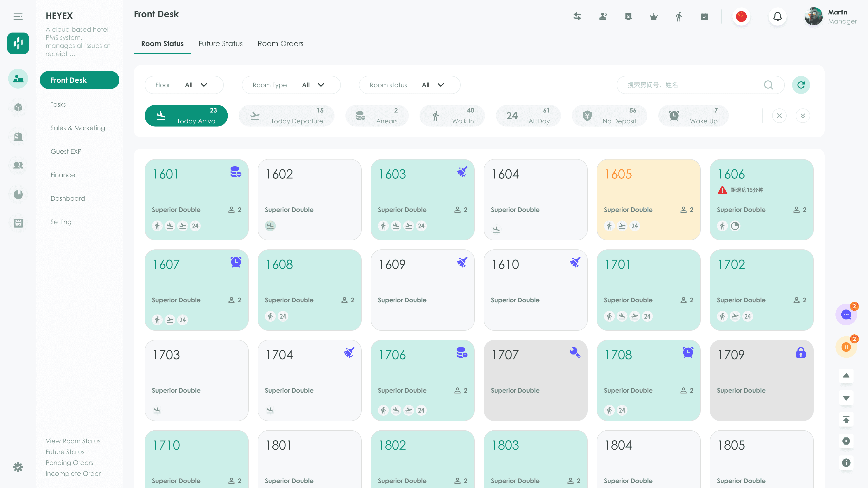Click the room search input field
The height and width of the screenshot is (488, 868).
pyautogui.click(x=691, y=85)
